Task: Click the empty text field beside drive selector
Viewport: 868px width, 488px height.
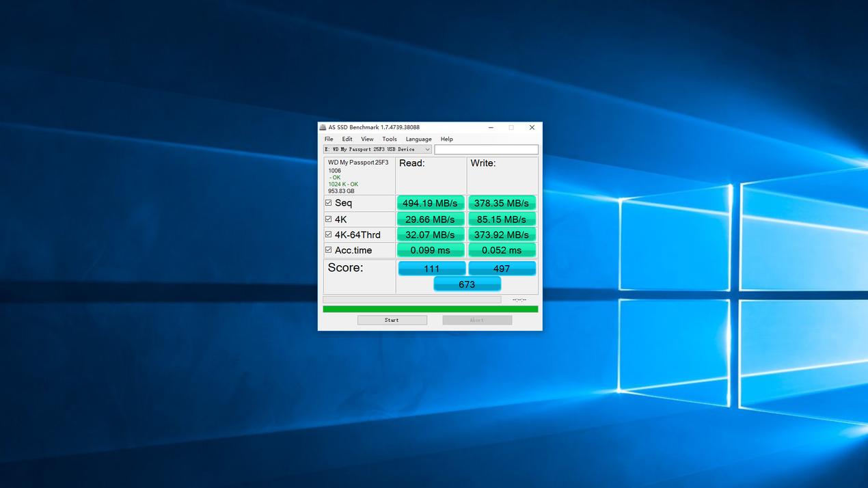Action: pos(486,150)
